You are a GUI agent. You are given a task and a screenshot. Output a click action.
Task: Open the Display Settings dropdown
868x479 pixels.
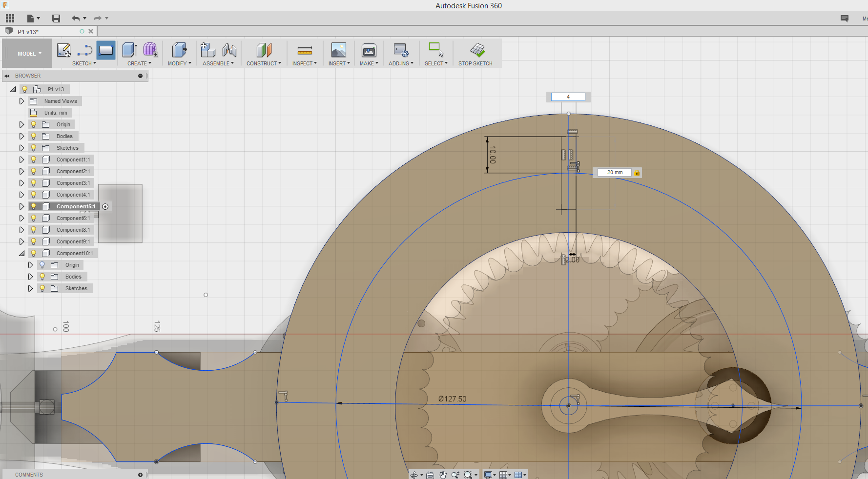tap(490, 475)
